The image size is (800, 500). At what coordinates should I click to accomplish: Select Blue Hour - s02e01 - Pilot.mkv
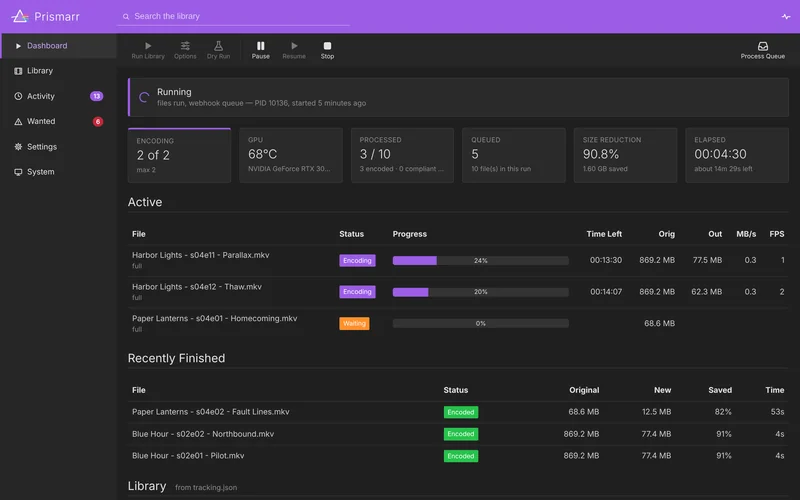(x=188, y=456)
